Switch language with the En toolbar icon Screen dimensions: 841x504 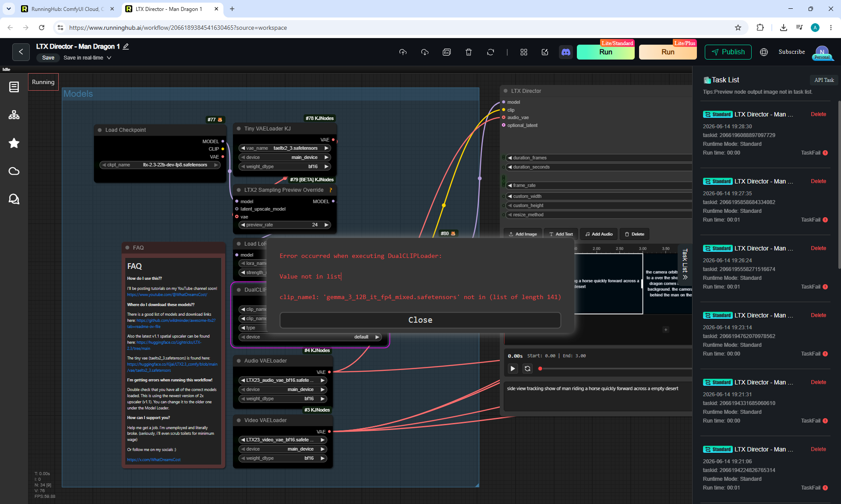[x=447, y=52]
